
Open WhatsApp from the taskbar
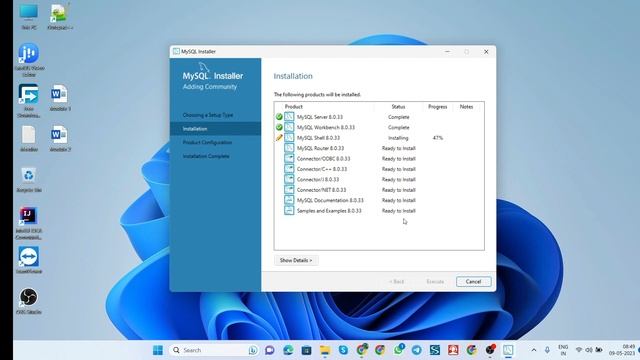399,350
